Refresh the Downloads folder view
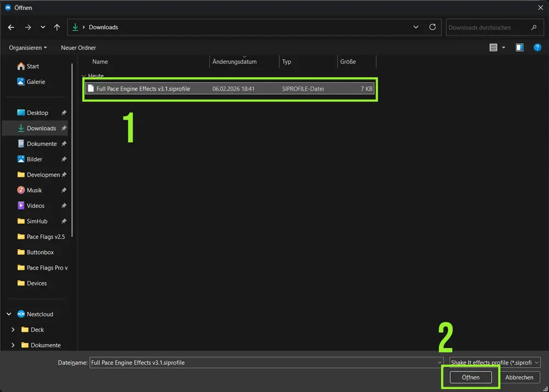This screenshot has width=549, height=392. click(432, 27)
